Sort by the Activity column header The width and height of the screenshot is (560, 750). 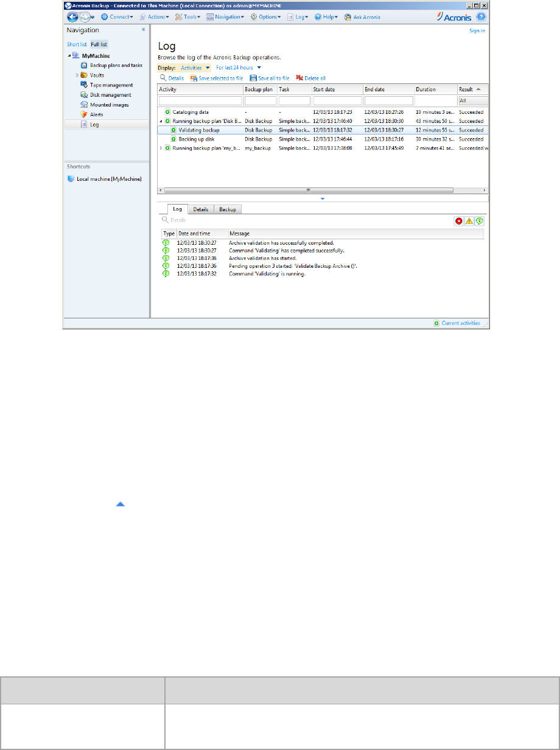[x=200, y=89]
